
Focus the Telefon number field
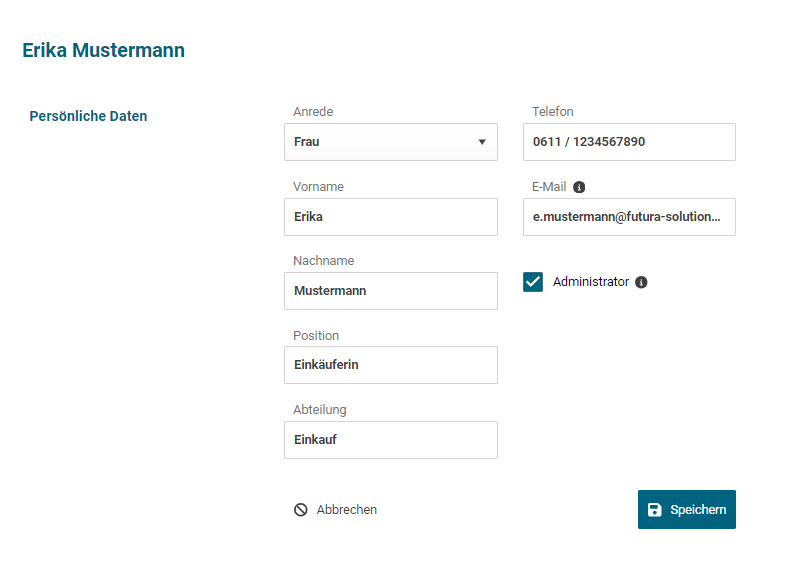coord(629,142)
